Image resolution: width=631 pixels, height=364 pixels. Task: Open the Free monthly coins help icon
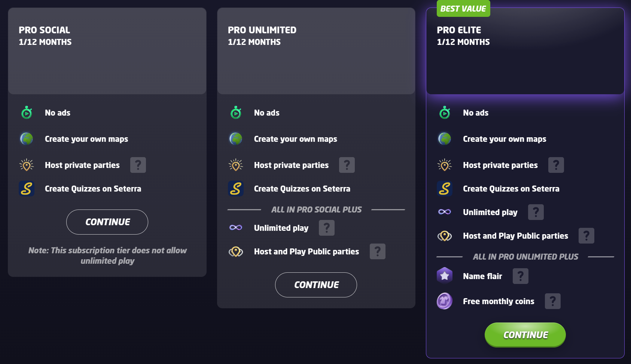[553, 301]
